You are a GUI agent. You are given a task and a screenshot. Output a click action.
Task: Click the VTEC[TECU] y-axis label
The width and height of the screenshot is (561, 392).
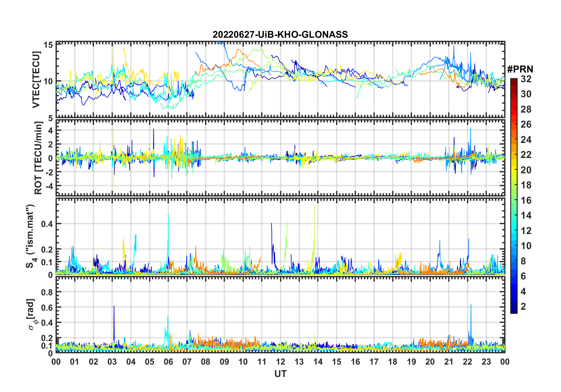36,80
